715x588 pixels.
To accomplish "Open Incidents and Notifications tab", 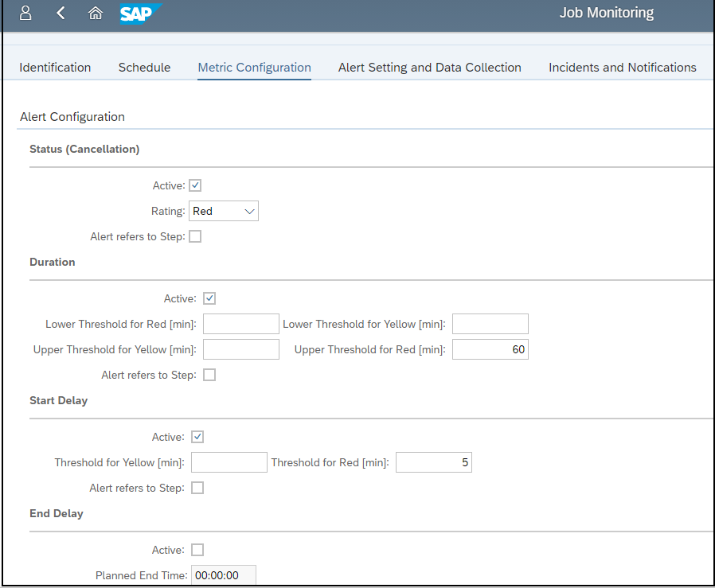I will 623,68.
